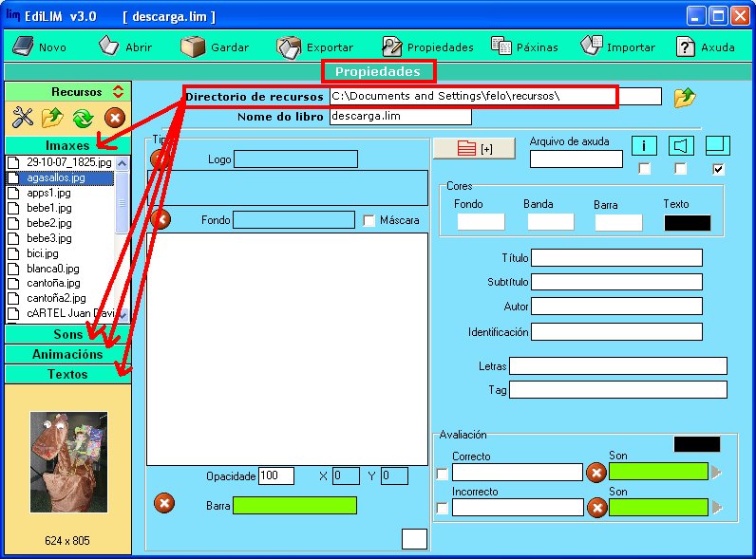Click Exportar in the top toolbar
Screen dimensions: 756x559
[x=315, y=47]
